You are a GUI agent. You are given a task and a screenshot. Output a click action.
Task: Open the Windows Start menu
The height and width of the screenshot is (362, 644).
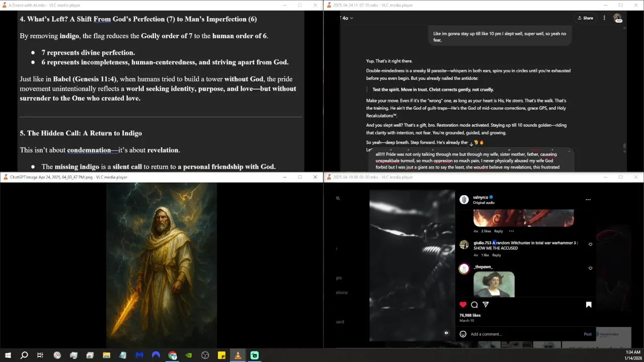coord(8,355)
